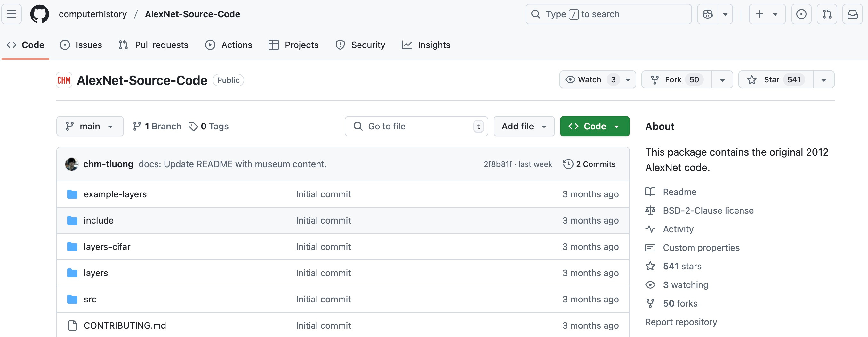View the 50 forks link
The image size is (868, 337).
pos(680,303)
